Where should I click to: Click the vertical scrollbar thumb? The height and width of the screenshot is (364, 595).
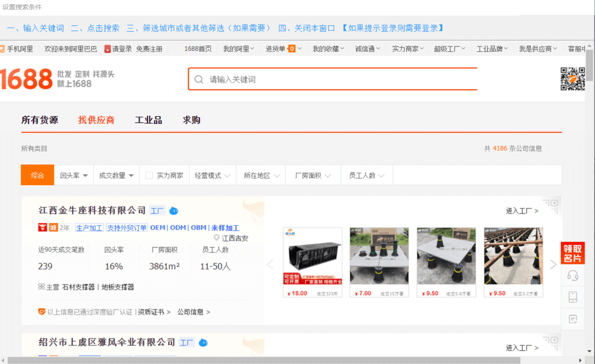[x=590, y=66]
